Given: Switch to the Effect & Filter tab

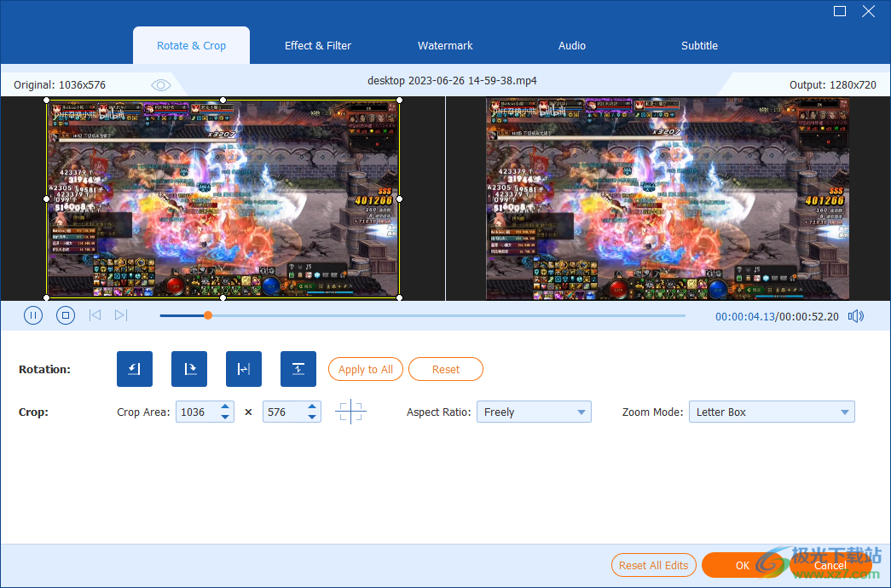Looking at the screenshot, I should (x=318, y=45).
